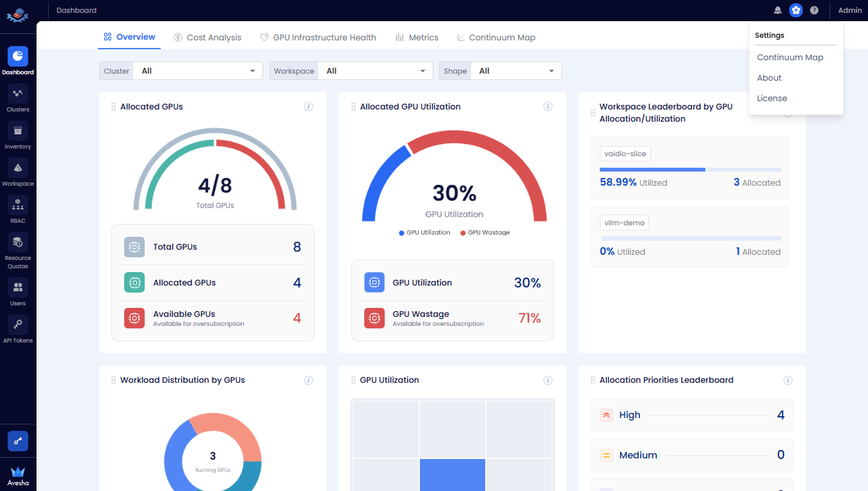The height and width of the screenshot is (491, 868).
Task: Toggle the GPU Utilization legend item
Action: pos(424,232)
